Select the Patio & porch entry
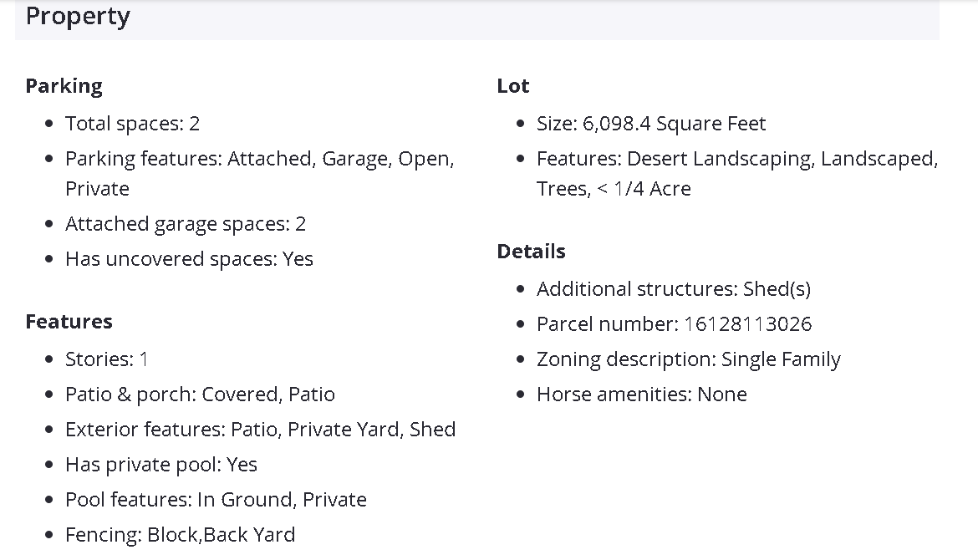Screen dimensions: 978x560 (x=200, y=395)
